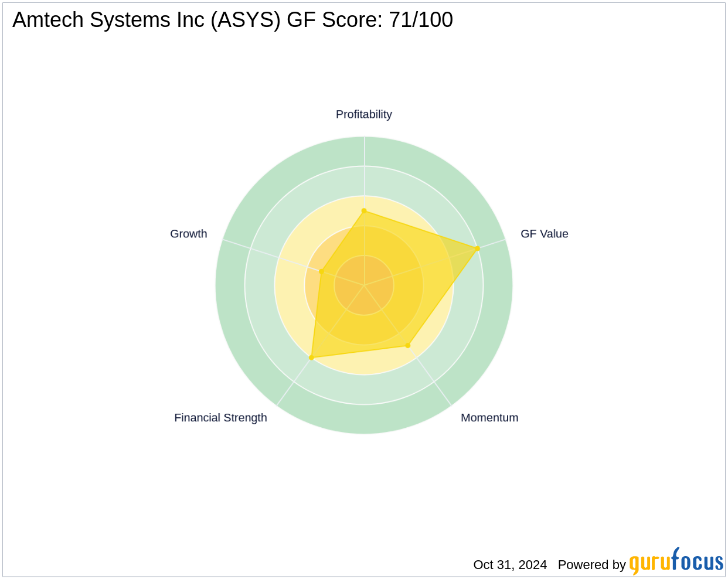The width and height of the screenshot is (728, 579).
Task: Toggle the Profitability axis label
Action: 363,114
